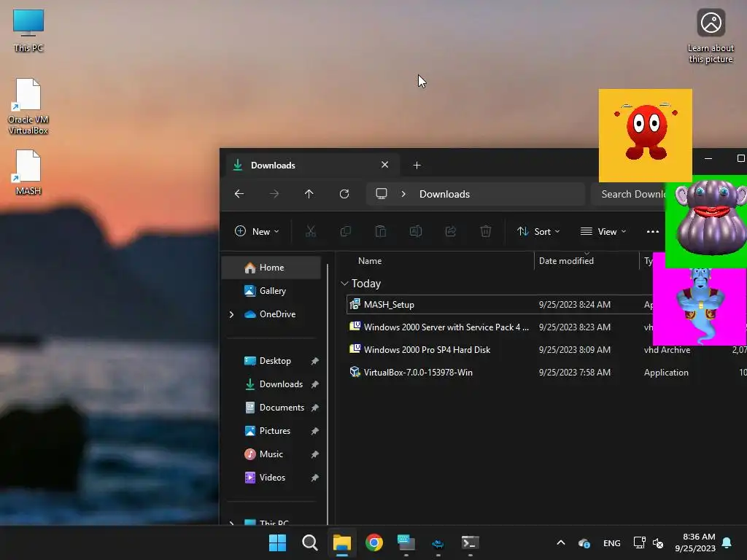Add a new File Explorer tab

(x=417, y=166)
